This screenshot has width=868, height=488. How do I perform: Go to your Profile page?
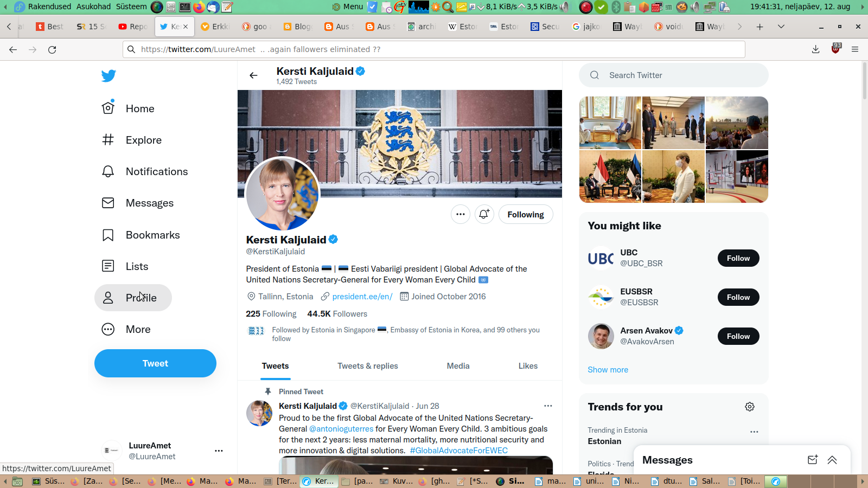click(x=133, y=298)
